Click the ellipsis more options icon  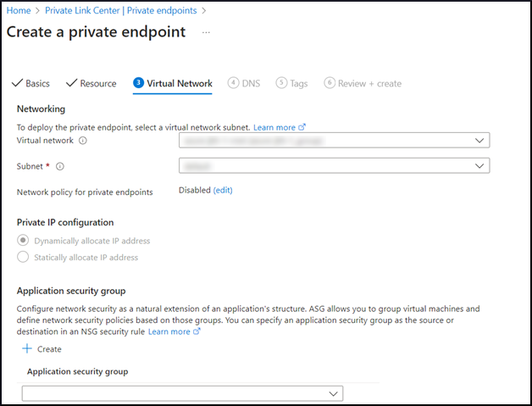coord(206,32)
